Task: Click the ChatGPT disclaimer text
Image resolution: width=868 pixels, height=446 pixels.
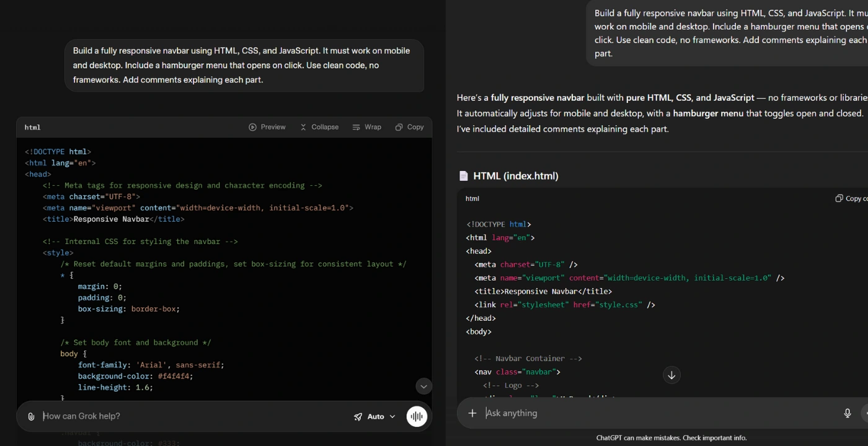Action: click(x=672, y=437)
